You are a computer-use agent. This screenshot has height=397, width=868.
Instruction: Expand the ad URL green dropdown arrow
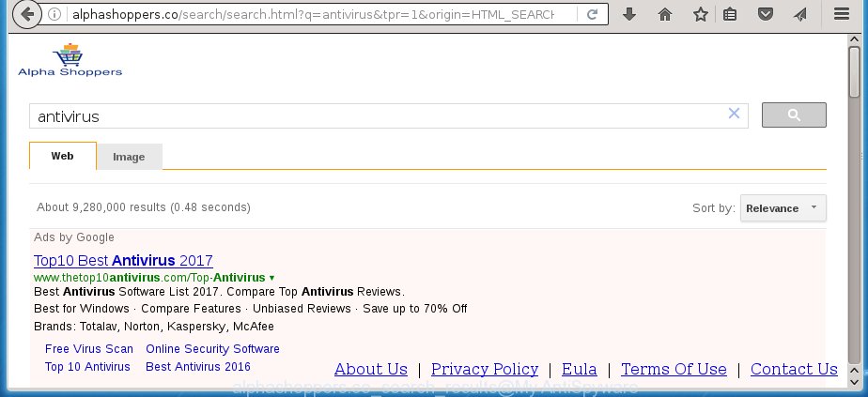[271, 278]
